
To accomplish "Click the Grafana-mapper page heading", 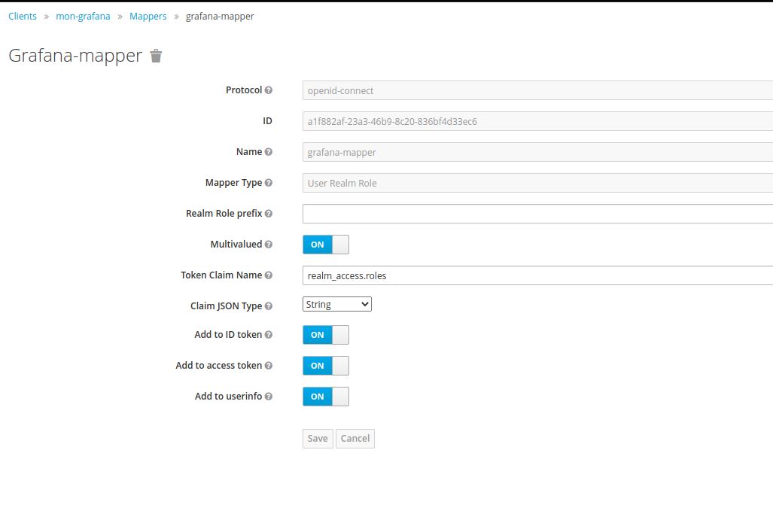I will pyautogui.click(x=75, y=56).
